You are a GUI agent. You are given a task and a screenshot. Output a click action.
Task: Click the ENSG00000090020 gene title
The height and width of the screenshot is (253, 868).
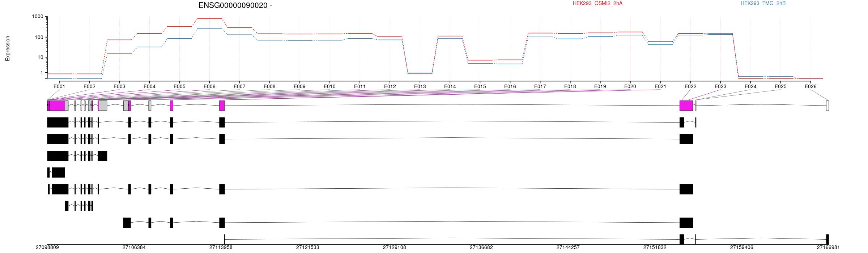235,5
